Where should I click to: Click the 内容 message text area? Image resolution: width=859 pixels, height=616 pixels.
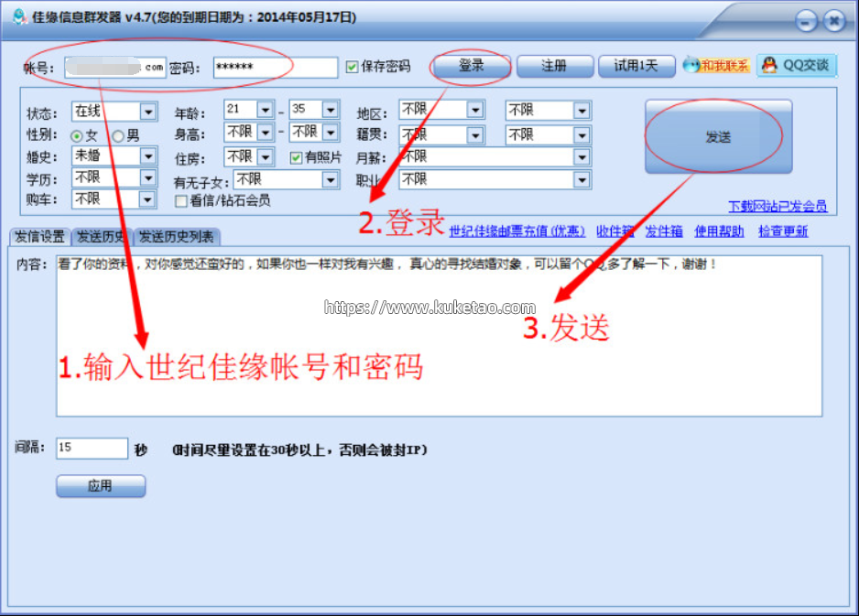pyautogui.click(x=439, y=336)
